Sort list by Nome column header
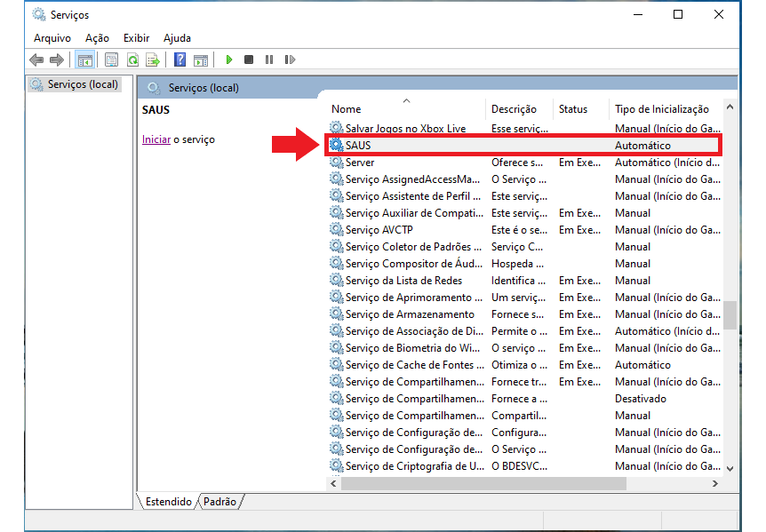 point(347,109)
